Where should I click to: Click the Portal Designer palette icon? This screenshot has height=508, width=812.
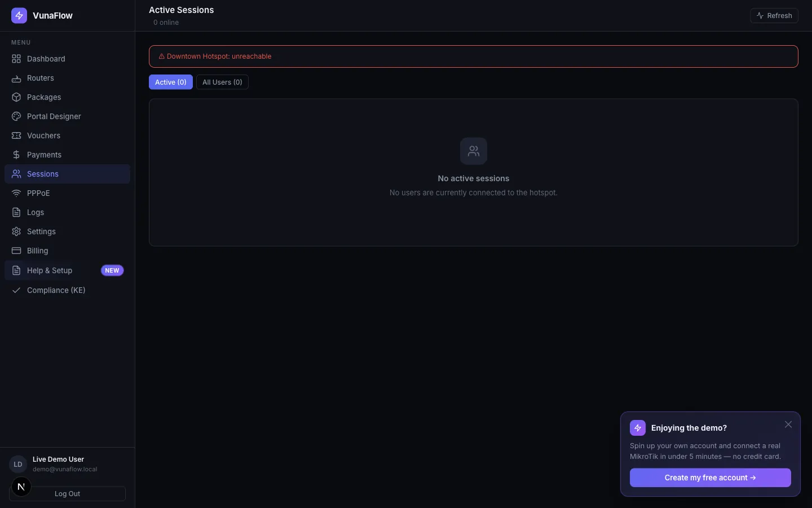pyautogui.click(x=16, y=116)
